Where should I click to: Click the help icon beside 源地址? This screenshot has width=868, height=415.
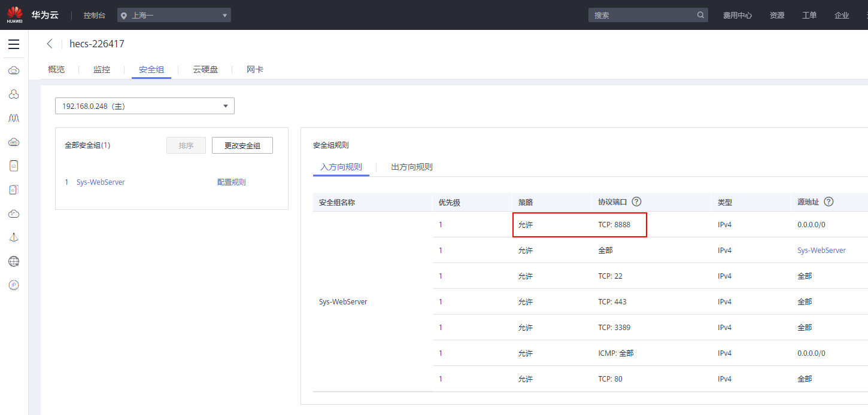828,202
